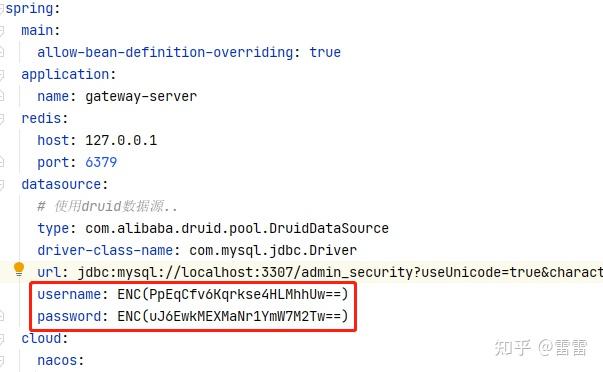Click the com.mysql.jdbc.Driver class name
The width and height of the screenshot is (603, 372).
point(273,250)
